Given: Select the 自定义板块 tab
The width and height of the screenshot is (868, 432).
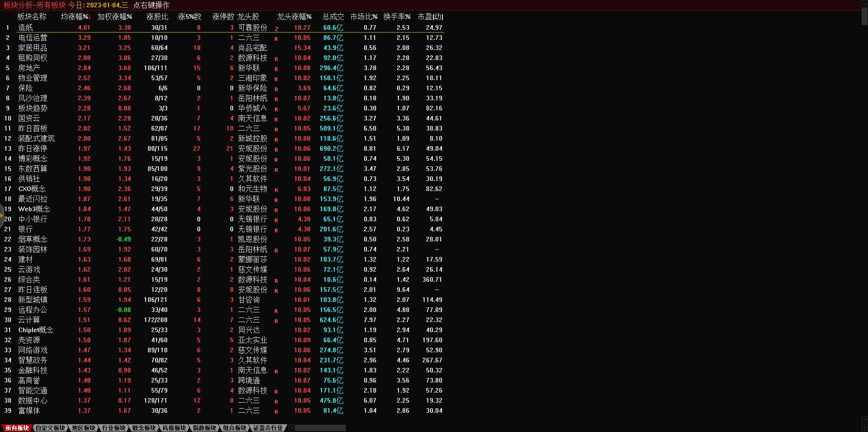Looking at the screenshot, I should click(50, 428).
